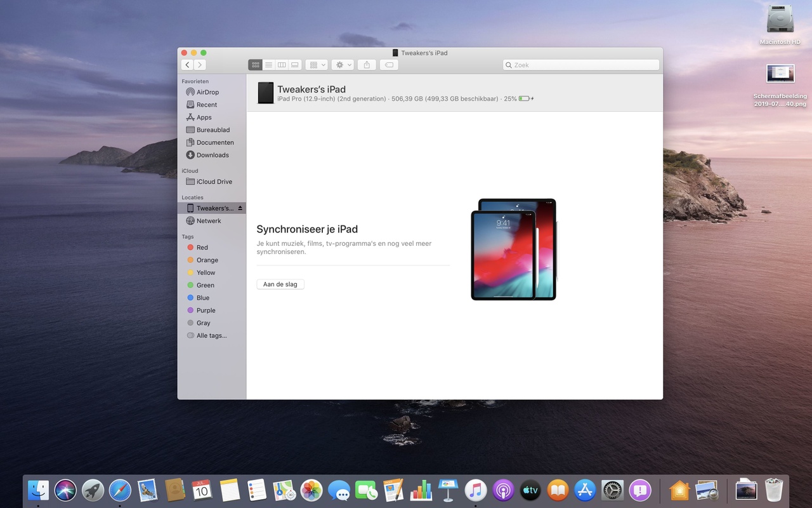Go forward with the Finder forward arrow
The height and width of the screenshot is (508, 812).
[200, 65]
